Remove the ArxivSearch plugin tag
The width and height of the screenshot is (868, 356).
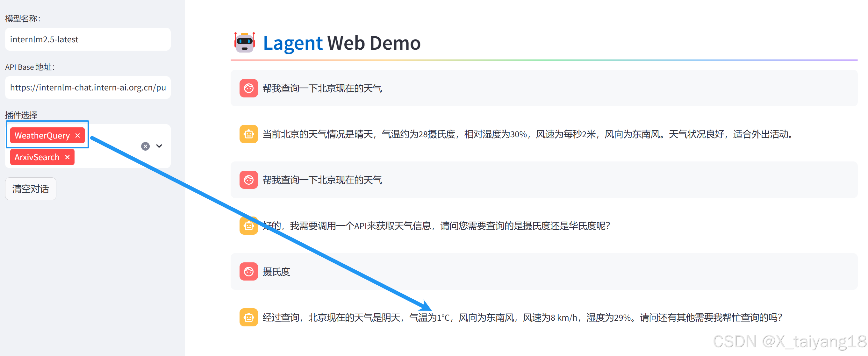pyautogui.click(x=68, y=157)
